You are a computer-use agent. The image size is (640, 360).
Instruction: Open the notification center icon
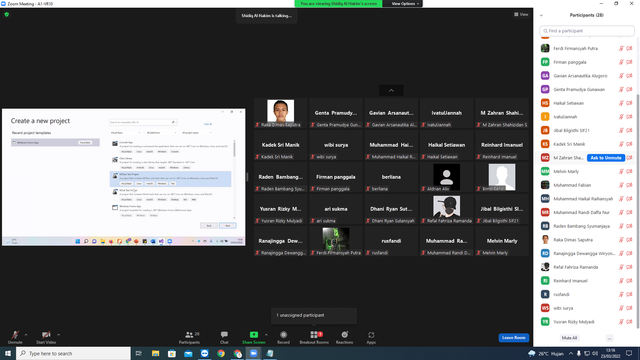point(629,353)
